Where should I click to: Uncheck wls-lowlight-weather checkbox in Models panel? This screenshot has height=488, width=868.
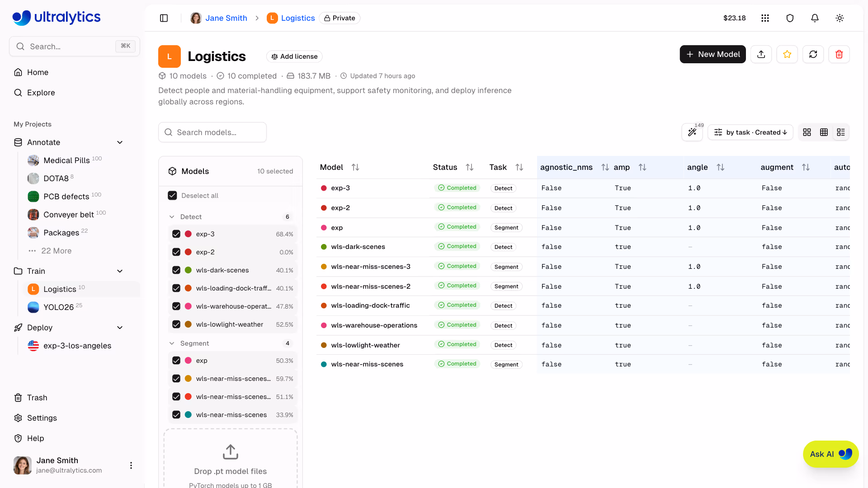[176, 324]
